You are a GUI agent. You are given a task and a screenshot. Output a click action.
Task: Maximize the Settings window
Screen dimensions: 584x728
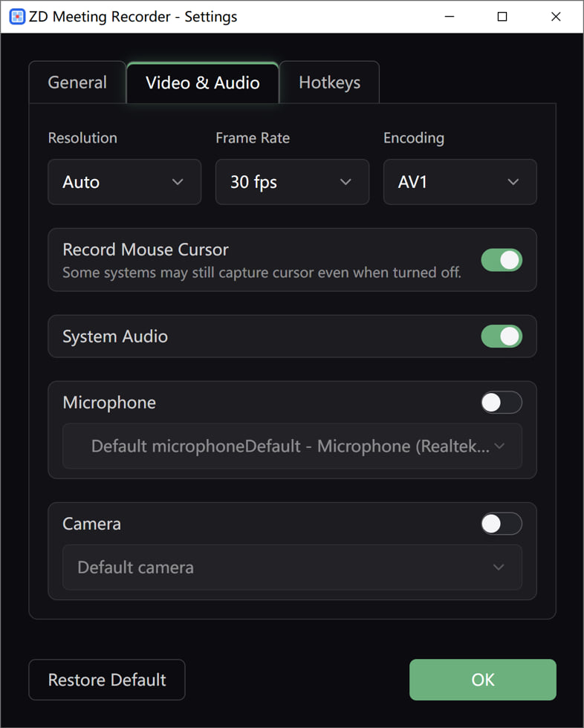tap(502, 16)
